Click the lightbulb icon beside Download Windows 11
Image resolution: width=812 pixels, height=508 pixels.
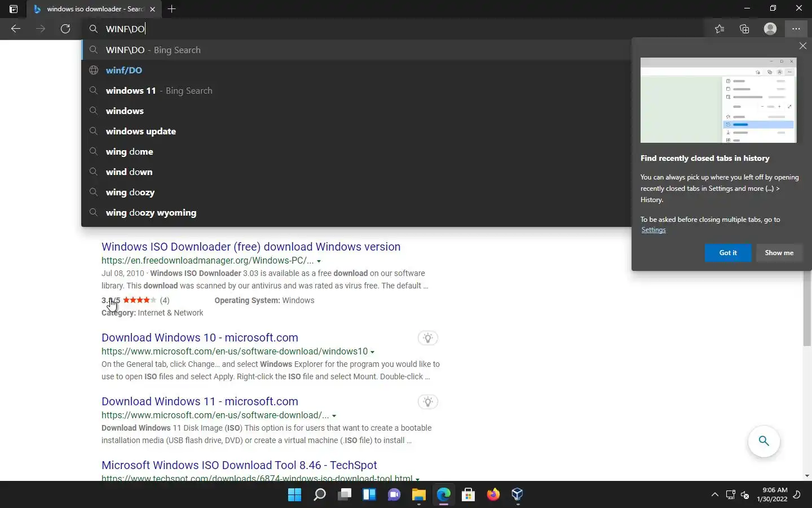coord(428,402)
